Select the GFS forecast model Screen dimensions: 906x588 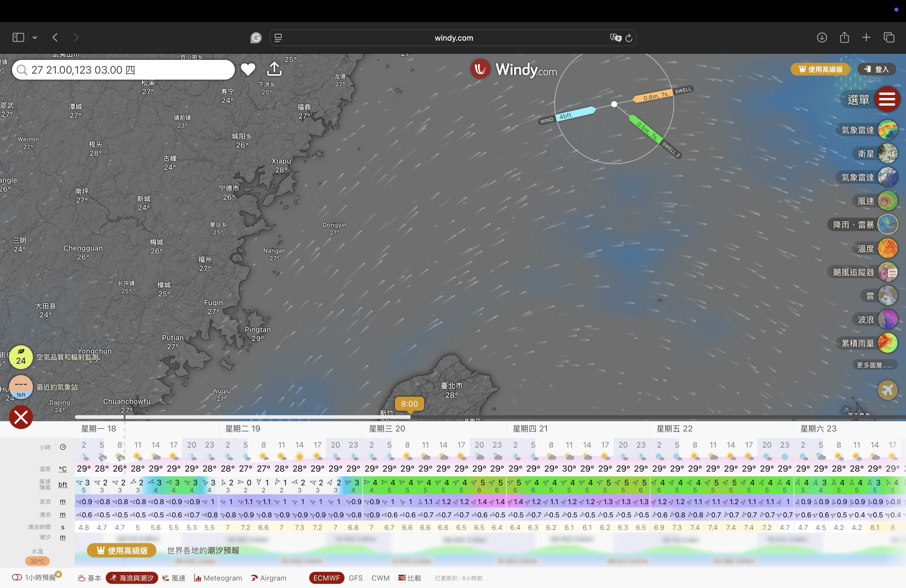[x=355, y=578]
